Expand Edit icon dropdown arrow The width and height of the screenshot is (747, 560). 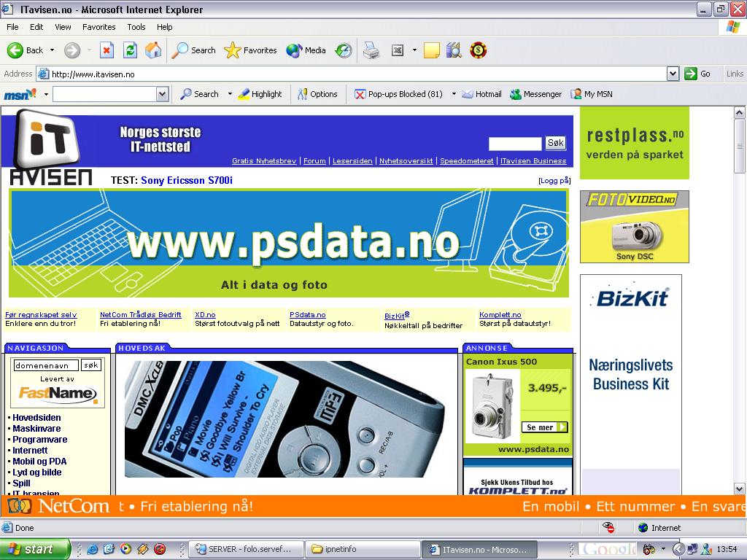coord(414,50)
